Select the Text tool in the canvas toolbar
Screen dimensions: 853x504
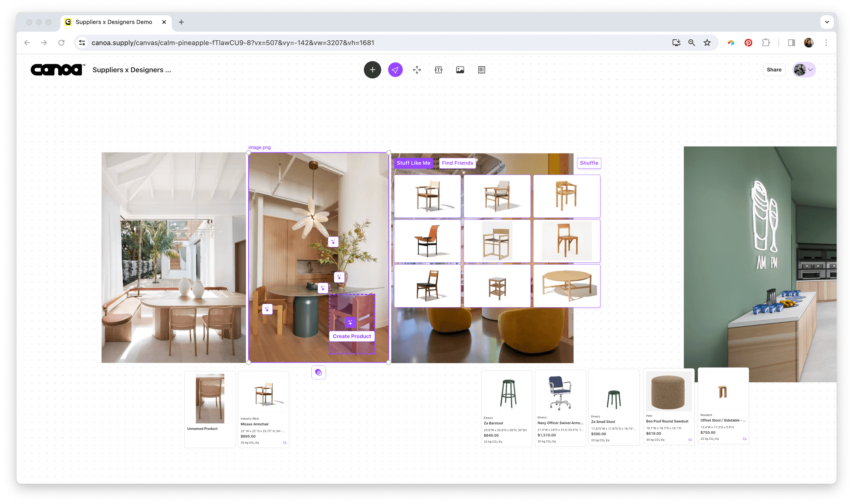[x=438, y=70]
